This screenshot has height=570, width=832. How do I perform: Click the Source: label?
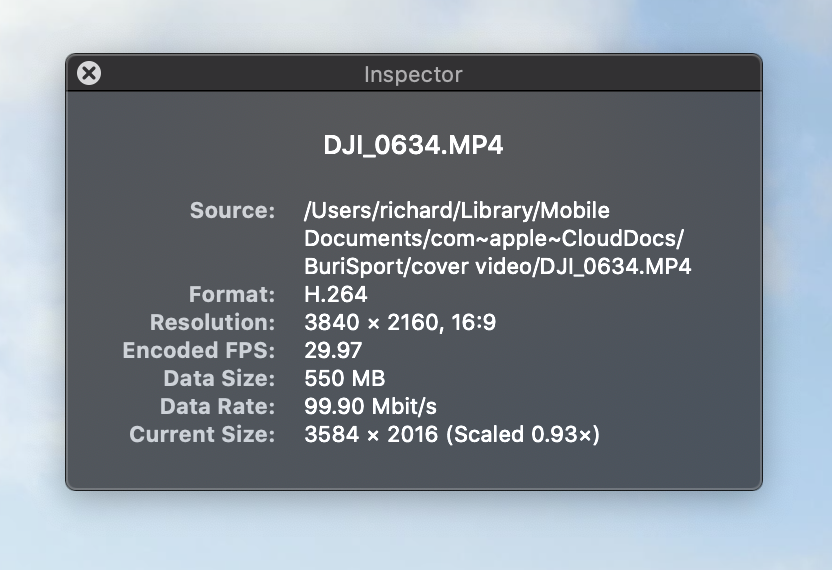coord(232,210)
